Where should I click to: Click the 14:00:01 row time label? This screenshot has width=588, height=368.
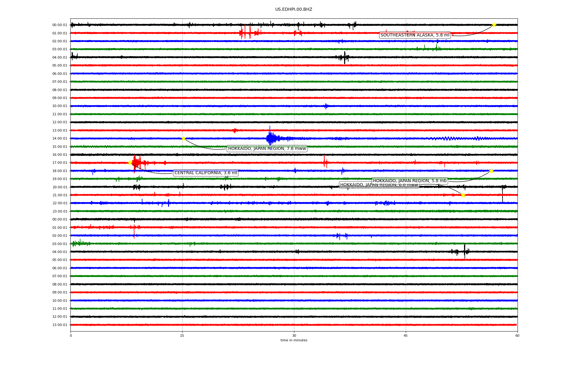coord(60,139)
